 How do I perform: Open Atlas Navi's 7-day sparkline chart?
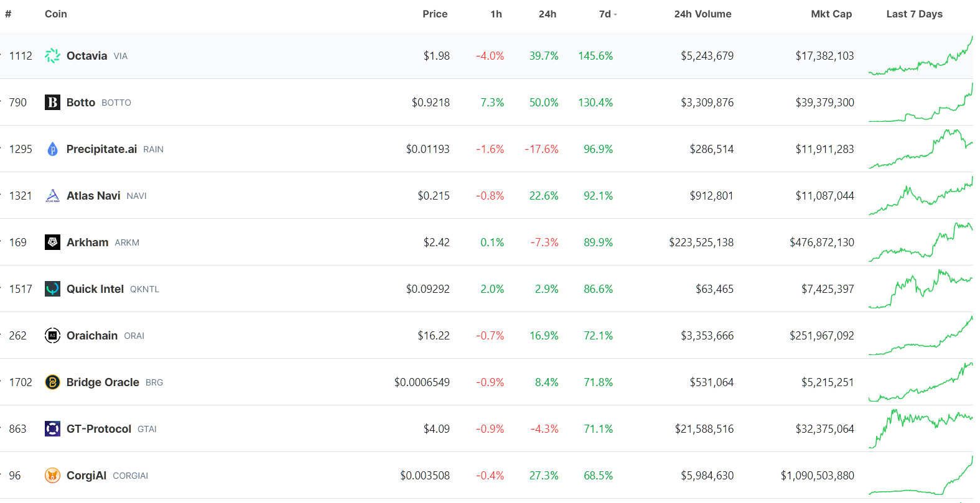[920, 196]
